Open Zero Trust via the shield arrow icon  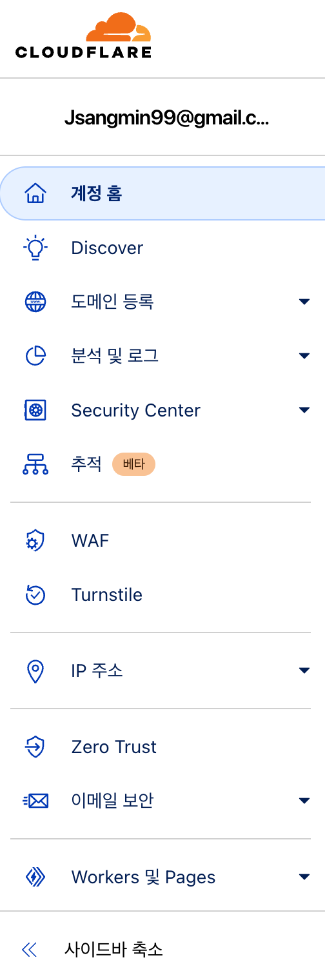pyautogui.click(x=35, y=747)
